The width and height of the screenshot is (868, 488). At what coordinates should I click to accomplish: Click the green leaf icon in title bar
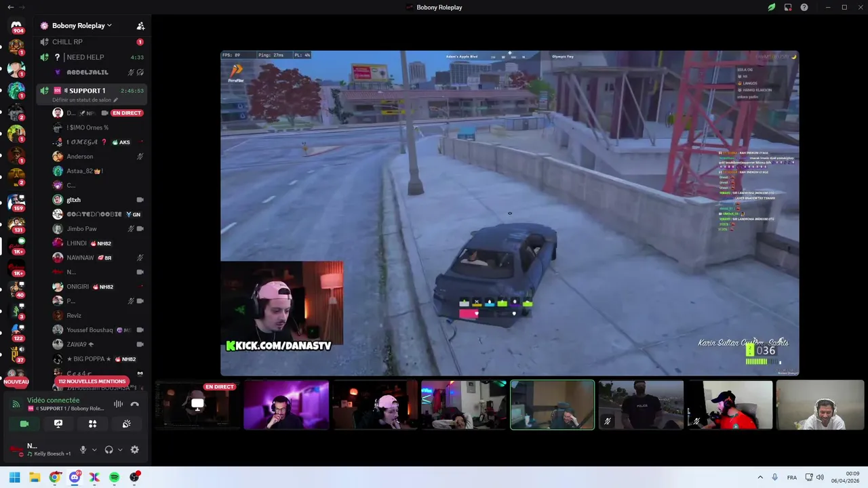coord(772,7)
